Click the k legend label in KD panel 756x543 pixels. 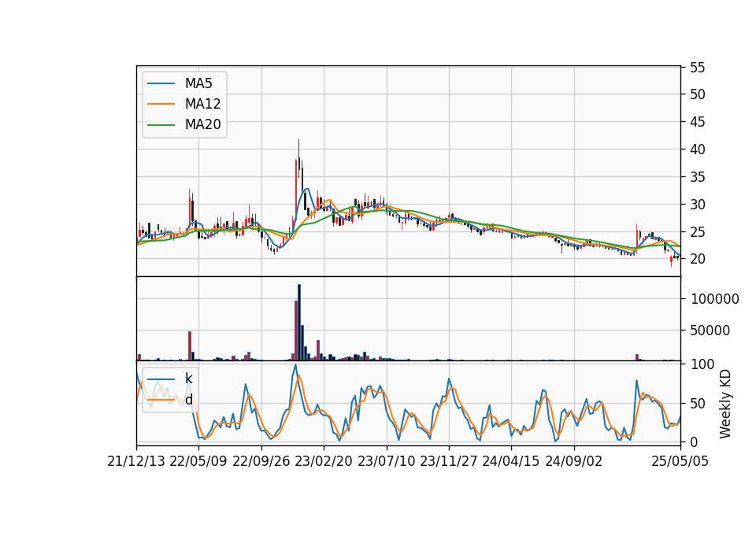188,379
